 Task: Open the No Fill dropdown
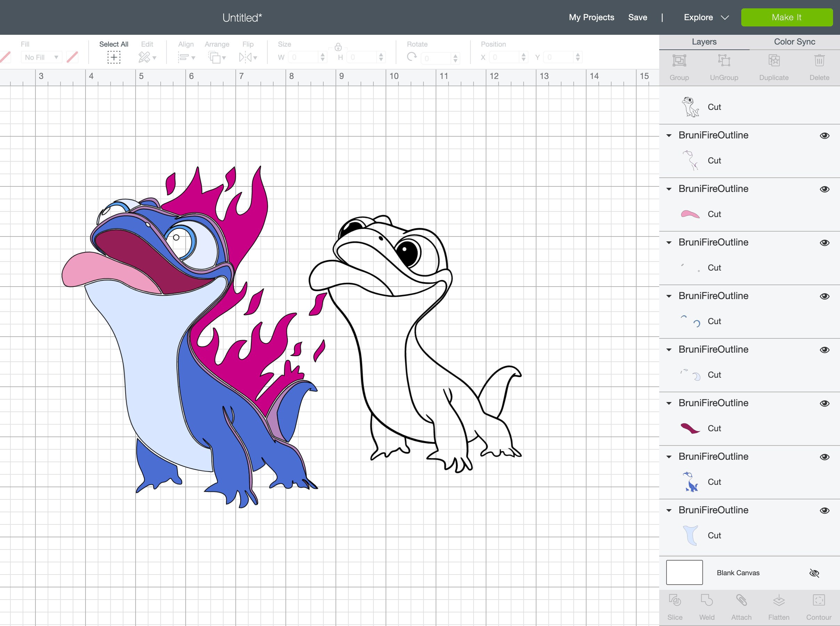coord(41,57)
